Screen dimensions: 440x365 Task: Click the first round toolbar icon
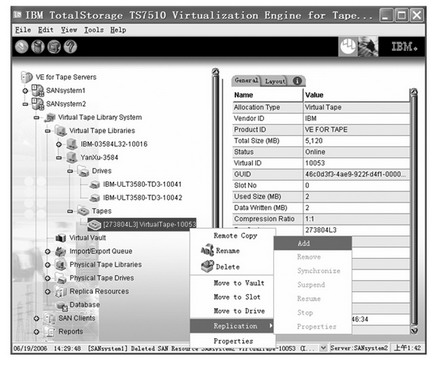coord(22,47)
